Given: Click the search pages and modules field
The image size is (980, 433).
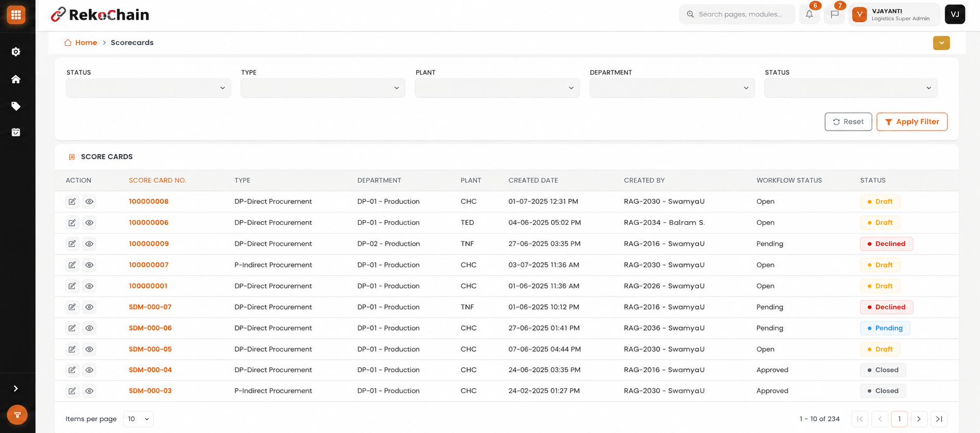Looking at the screenshot, I should tap(737, 15).
